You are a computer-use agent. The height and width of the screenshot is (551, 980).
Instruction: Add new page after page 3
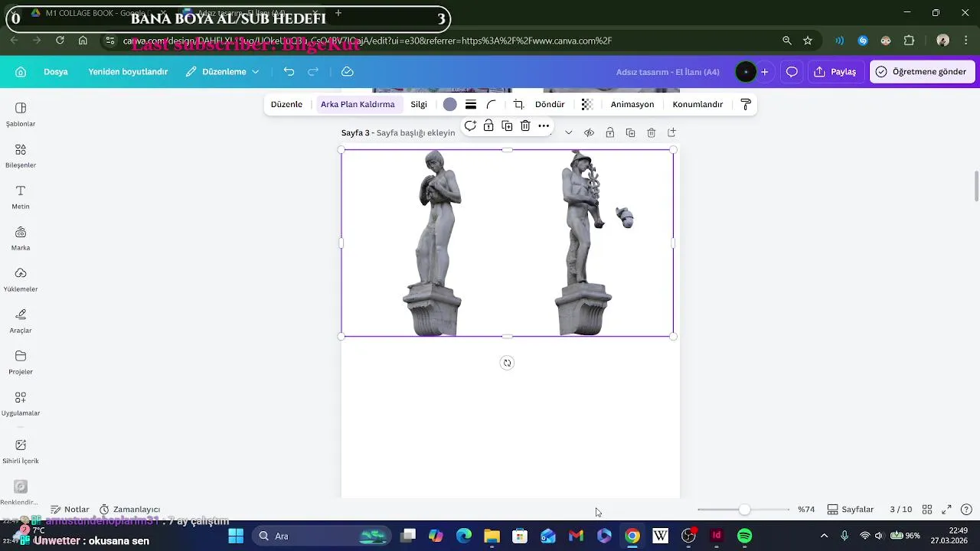point(671,132)
